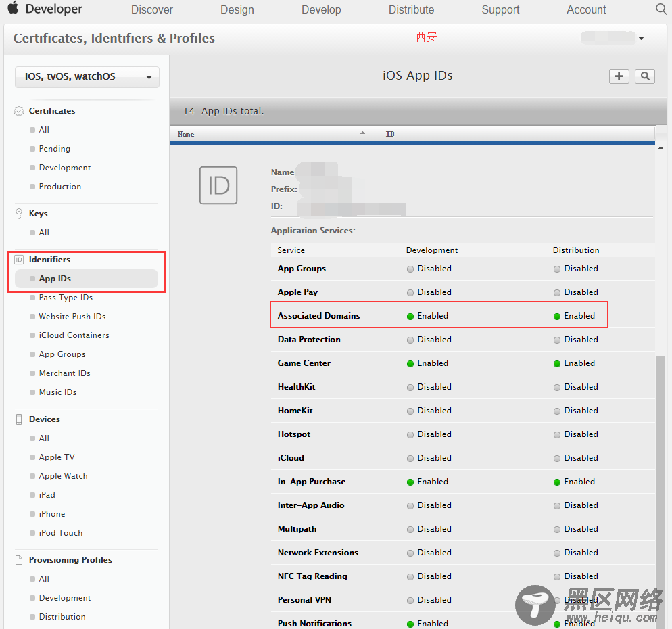Click the Network Extensions service label
672x629 pixels.
(318, 553)
